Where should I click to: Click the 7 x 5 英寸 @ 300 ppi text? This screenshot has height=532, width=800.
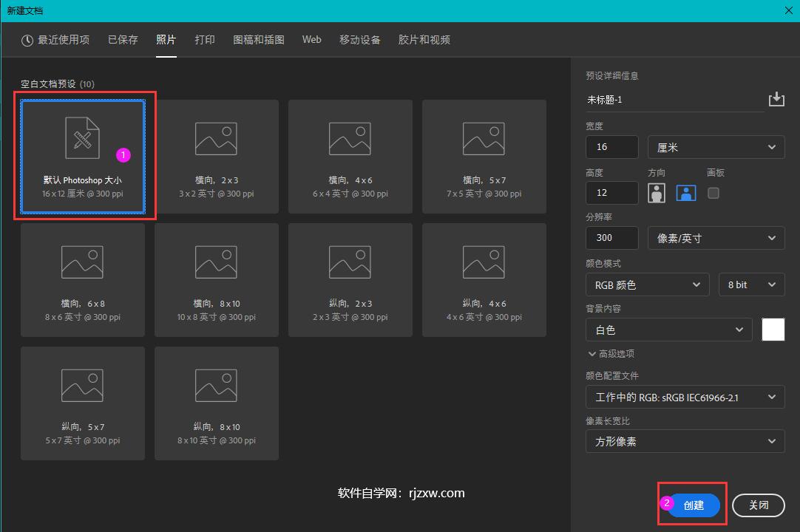tap(484, 194)
